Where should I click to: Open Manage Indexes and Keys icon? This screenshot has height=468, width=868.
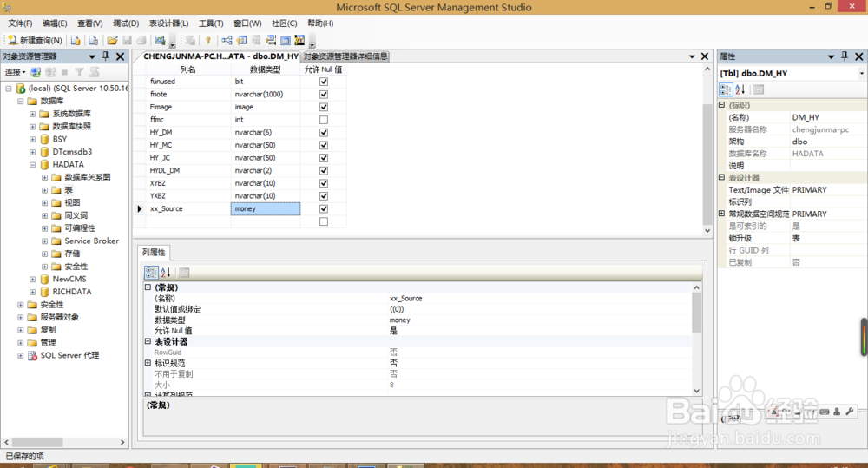(242, 40)
